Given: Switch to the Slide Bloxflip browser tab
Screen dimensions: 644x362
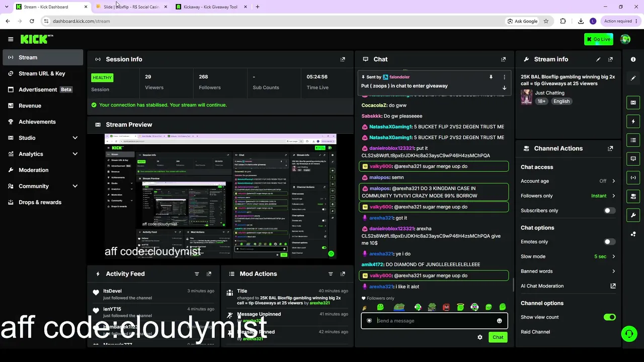Looking at the screenshot, I should [x=131, y=7].
